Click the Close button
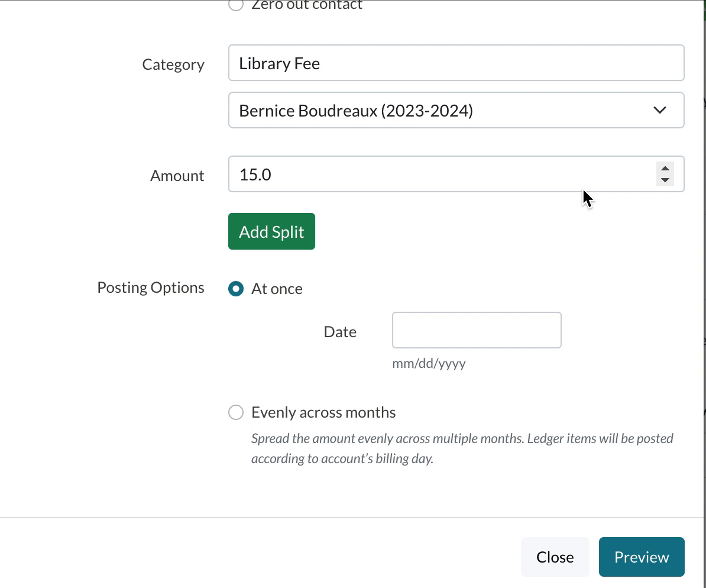The width and height of the screenshot is (706, 588). pos(555,557)
